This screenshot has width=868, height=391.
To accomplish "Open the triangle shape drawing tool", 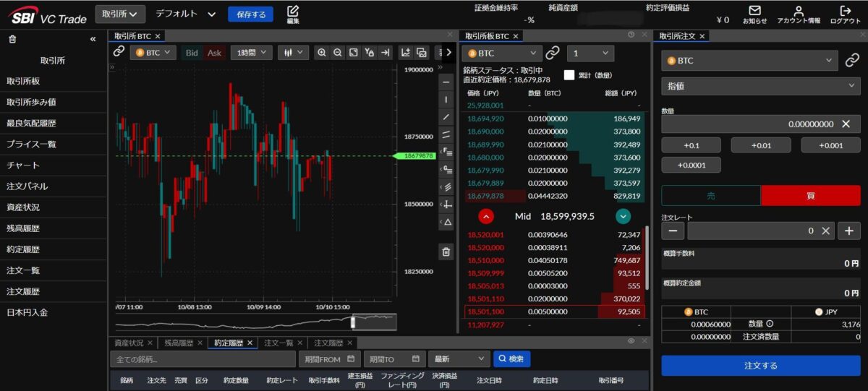I will 446,222.
